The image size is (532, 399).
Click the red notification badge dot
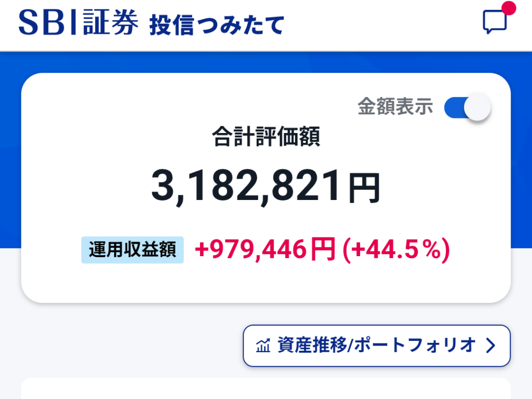509,8
